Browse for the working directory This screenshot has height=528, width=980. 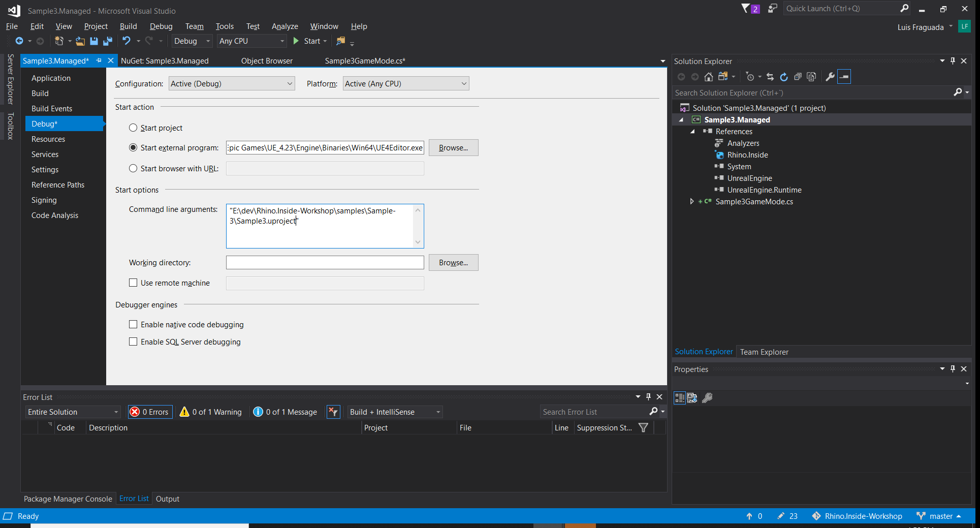pos(453,262)
